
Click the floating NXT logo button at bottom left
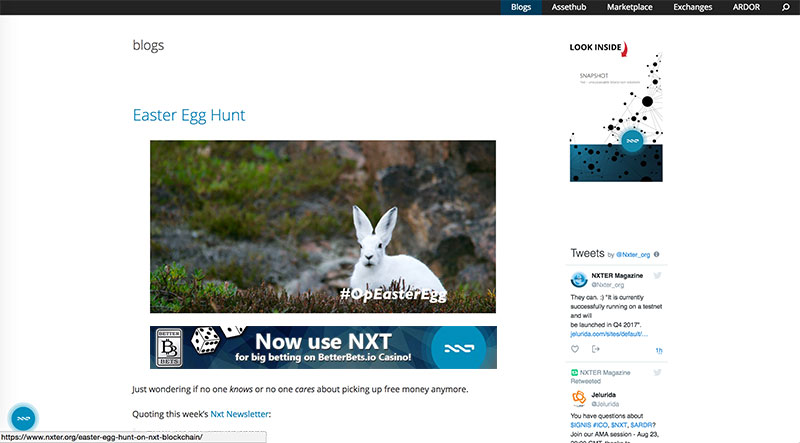click(23, 418)
